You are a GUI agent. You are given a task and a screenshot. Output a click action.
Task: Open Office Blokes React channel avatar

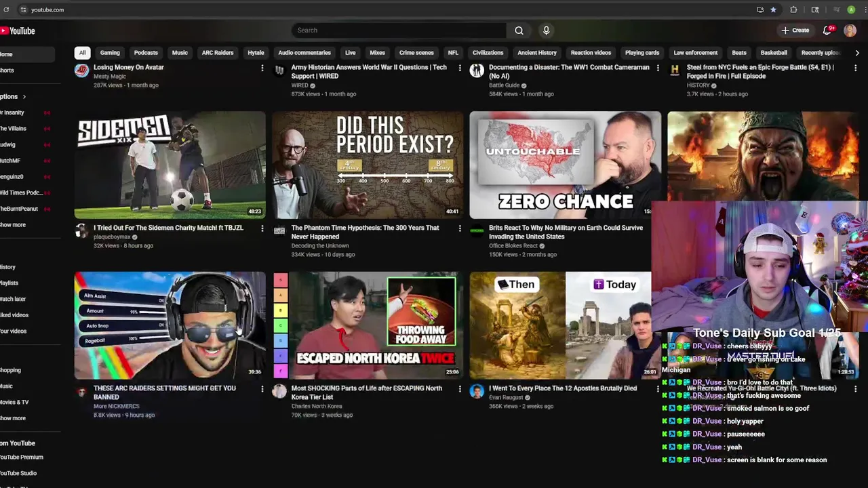point(477,231)
